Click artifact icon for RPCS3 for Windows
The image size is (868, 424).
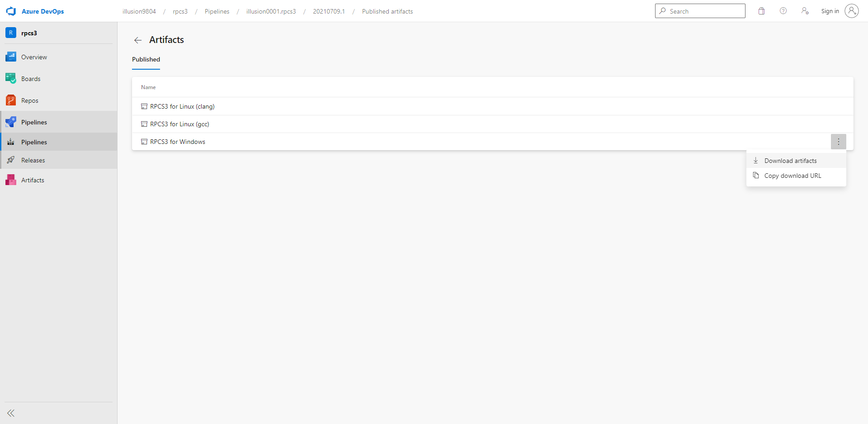(144, 142)
